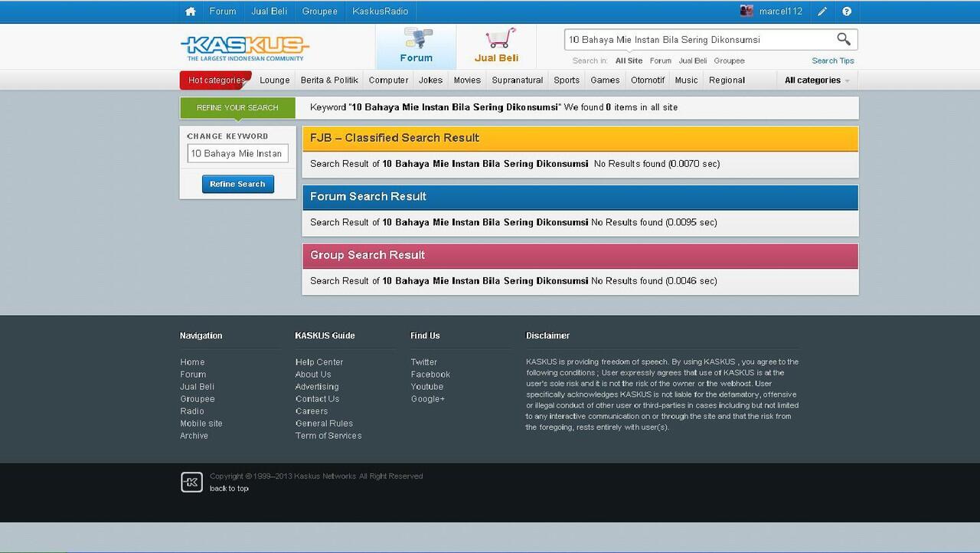Click the Kaskus K icon in footer
Image resolution: width=980 pixels, height=553 pixels.
point(191,482)
